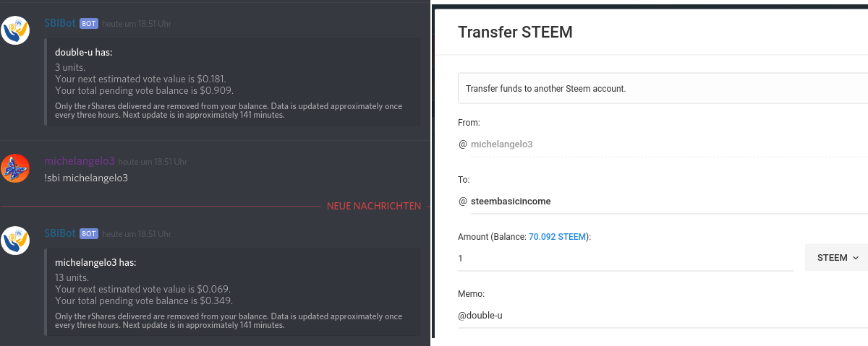Viewport: 868px width, 346px height.
Task: Click the michelangelo3 username in chat
Action: point(79,161)
